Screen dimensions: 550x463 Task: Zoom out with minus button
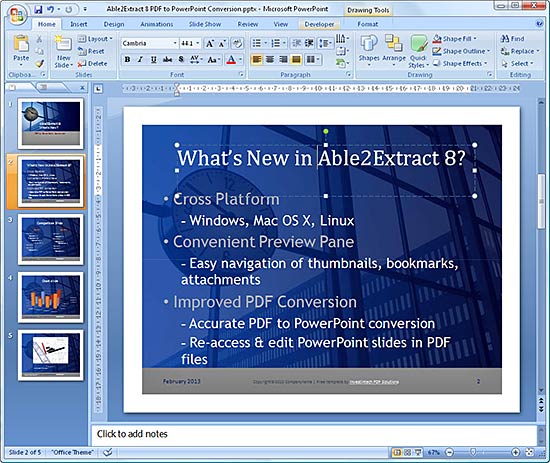[450, 452]
